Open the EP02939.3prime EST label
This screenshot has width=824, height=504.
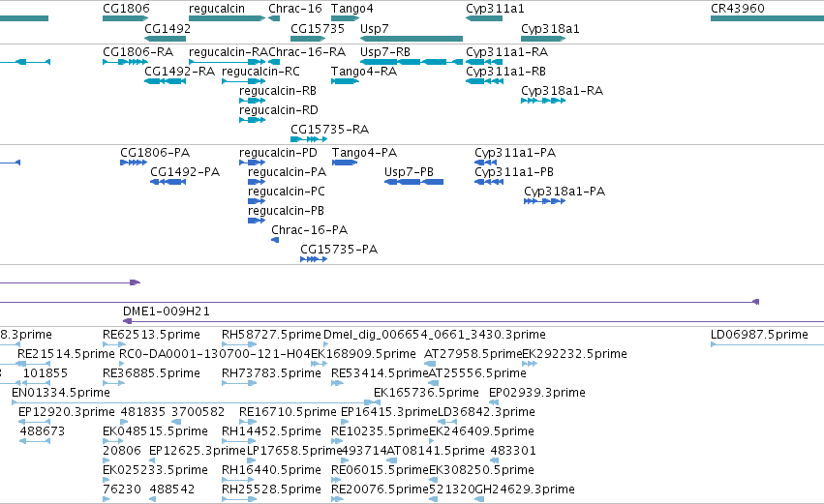pyautogui.click(x=537, y=393)
